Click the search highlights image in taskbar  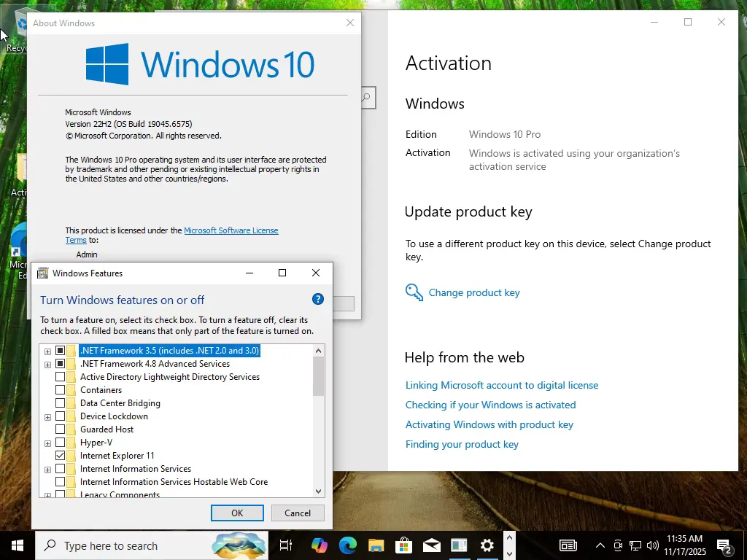click(x=239, y=545)
